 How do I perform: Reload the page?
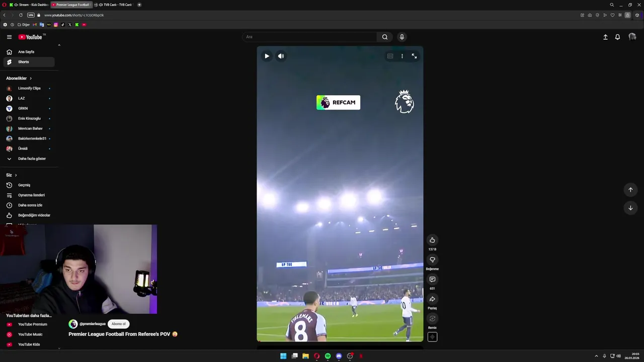[21, 15]
